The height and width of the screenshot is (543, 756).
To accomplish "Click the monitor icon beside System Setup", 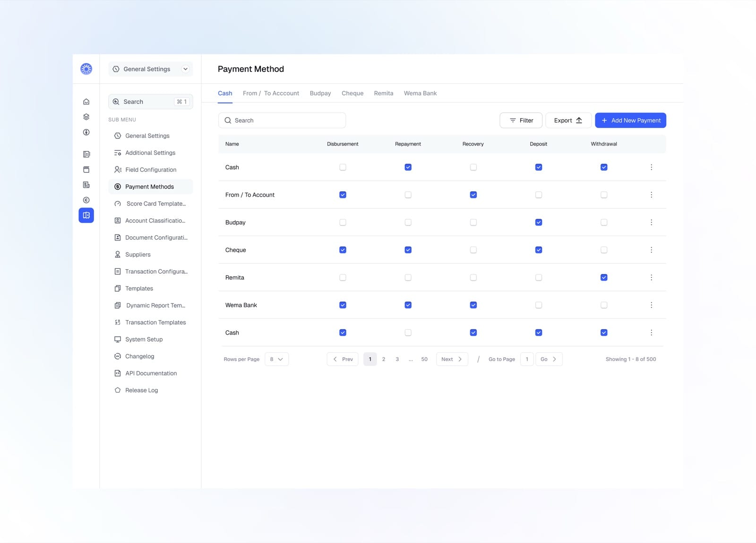I will coord(118,339).
